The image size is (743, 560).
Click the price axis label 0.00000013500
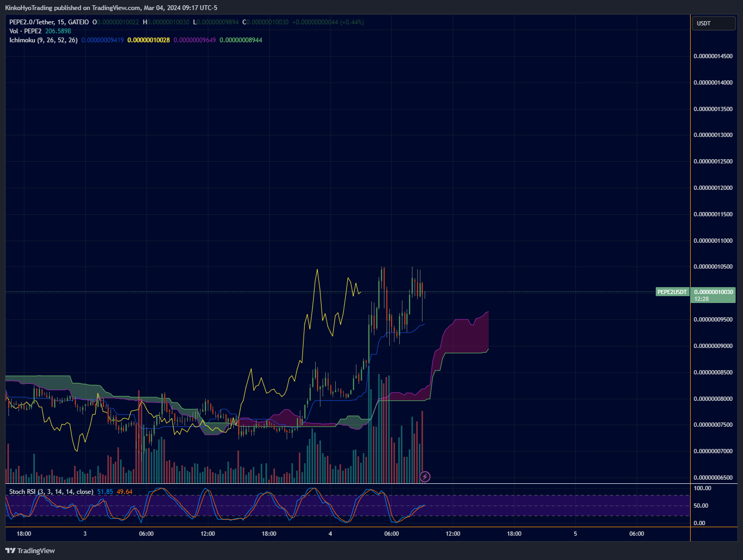[713, 109]
